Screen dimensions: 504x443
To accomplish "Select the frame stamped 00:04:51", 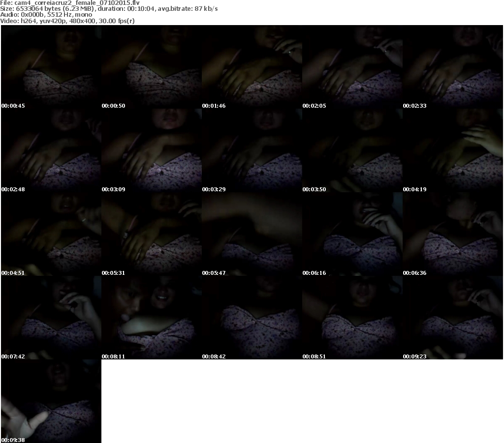I will [51, 234].
